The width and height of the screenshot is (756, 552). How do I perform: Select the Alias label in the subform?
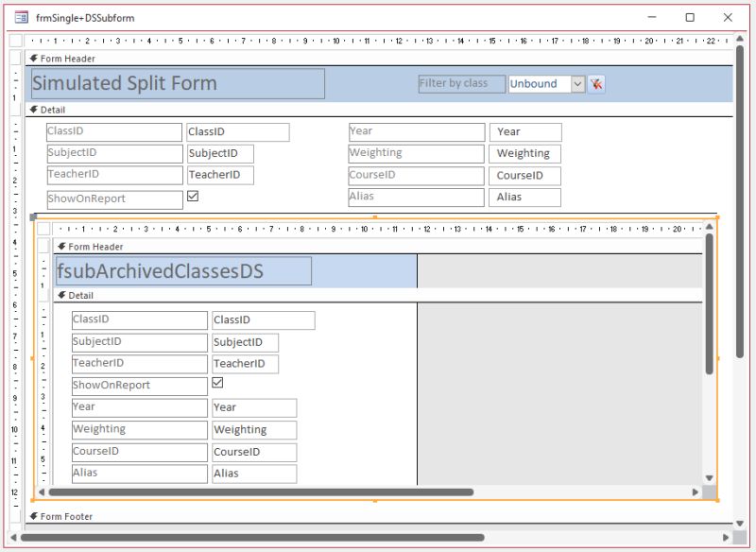point(139,473)
